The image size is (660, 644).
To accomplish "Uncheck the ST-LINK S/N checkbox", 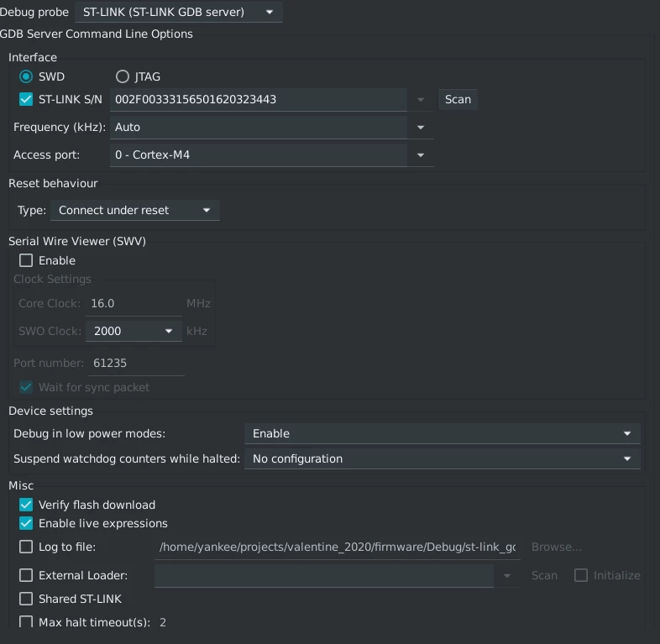I will [26, 99].
